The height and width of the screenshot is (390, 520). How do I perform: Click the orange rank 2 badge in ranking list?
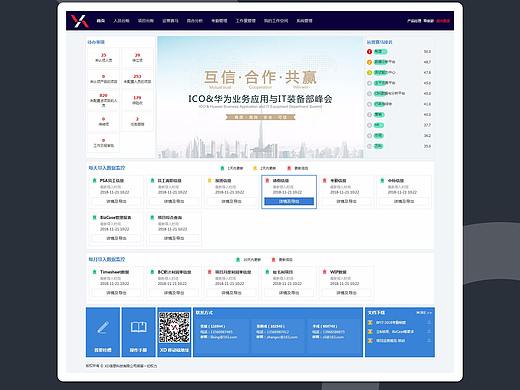click(x=369, y=62)
